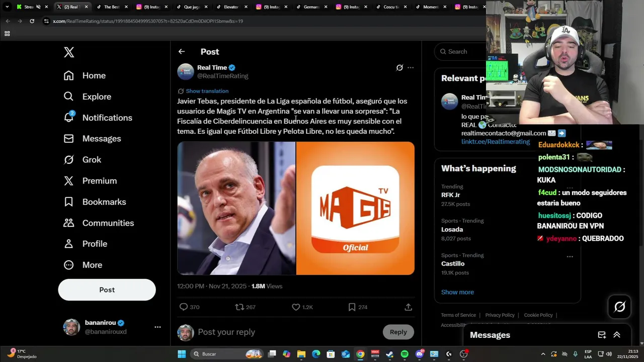The image size is (644, 362).
Task: Click Show translation link
Action: pyautogui.click(x=207, y=91)
